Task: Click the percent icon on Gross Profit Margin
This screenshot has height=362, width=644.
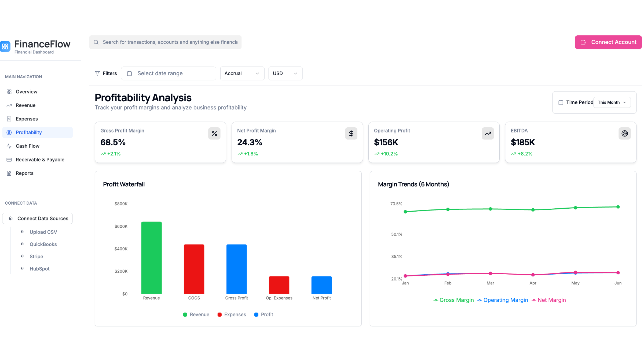Action: pos(214,133)
